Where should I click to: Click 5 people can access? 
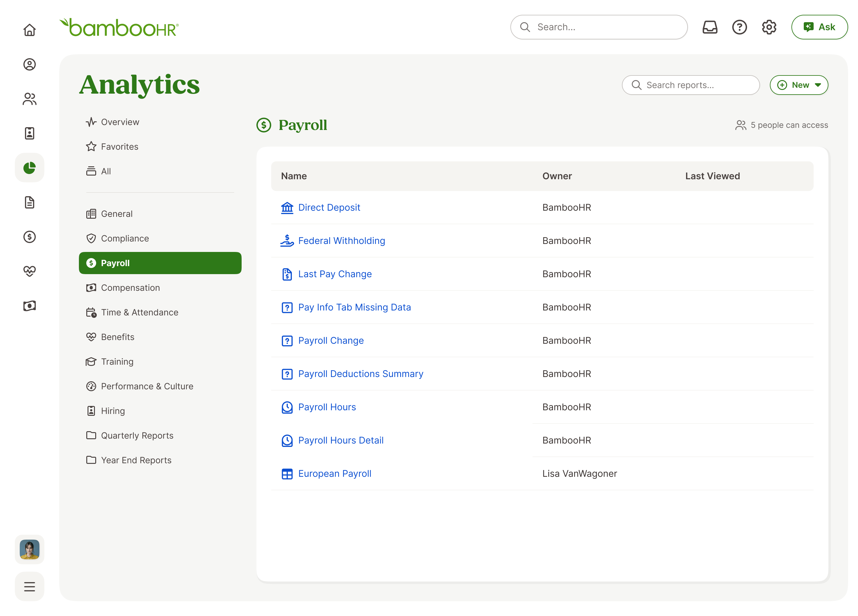pos(781,125)
